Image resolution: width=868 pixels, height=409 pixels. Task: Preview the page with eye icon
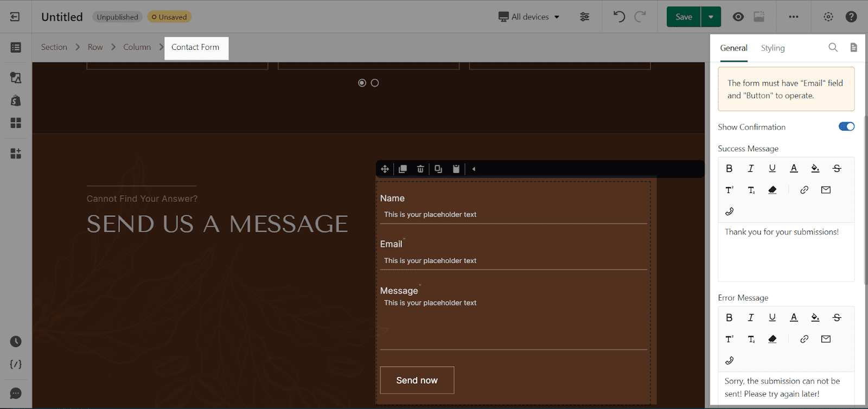(x=738, y=17)
